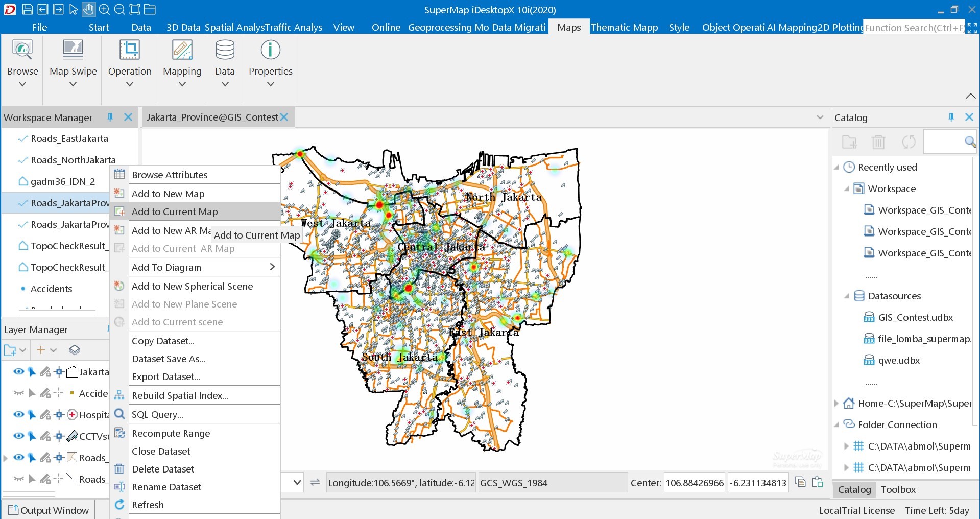Hide the CCTVs layer with eye icon
980x519 pixels.
pos(18,436)
